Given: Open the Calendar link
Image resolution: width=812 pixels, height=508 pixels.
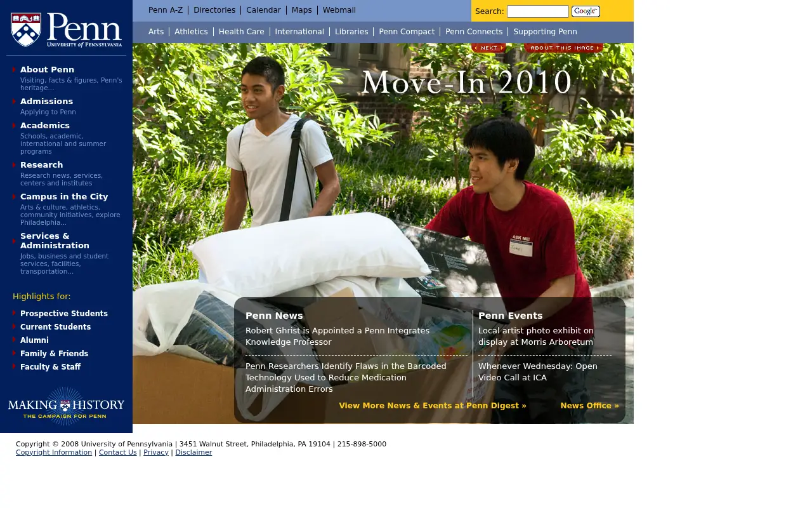Looking at the screenshot, I should (263, 10).
